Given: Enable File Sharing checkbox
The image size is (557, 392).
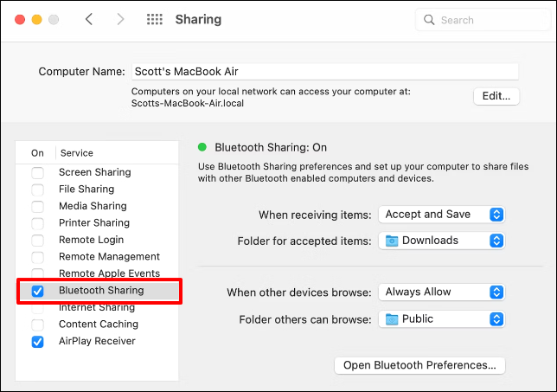Looking at the screenshot, I should [37, 190].
